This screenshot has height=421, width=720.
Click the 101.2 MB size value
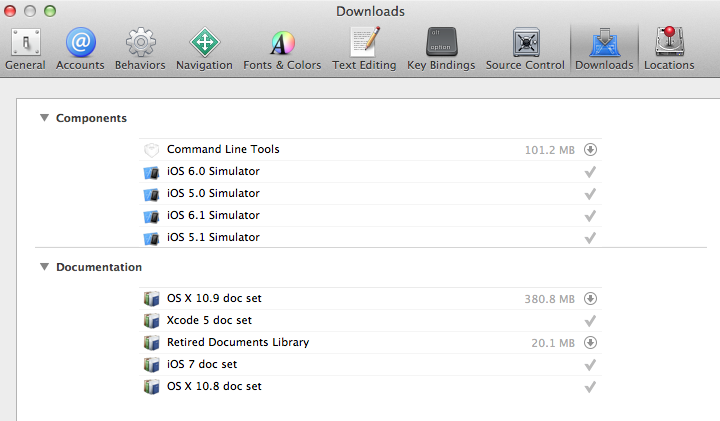[x=550, y=150]
